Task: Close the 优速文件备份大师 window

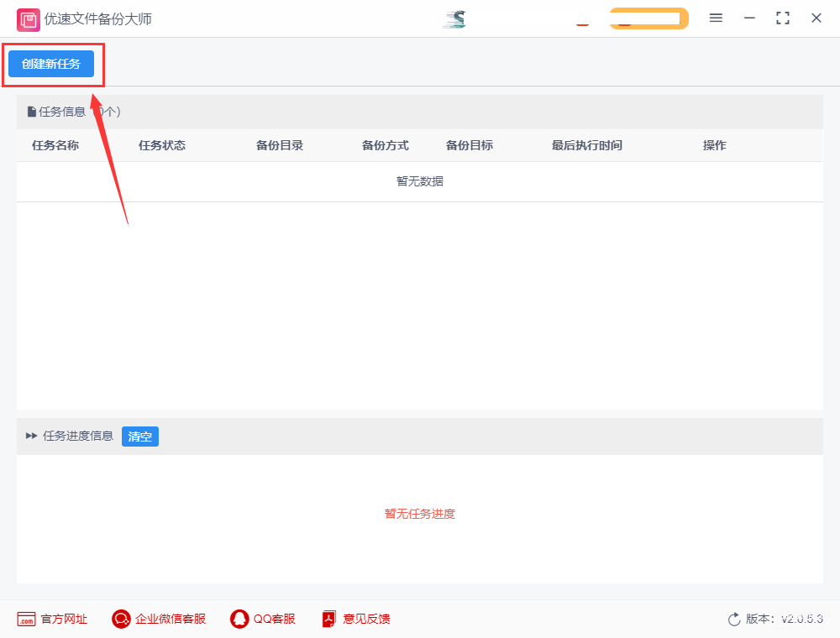Action: (816, 18)
